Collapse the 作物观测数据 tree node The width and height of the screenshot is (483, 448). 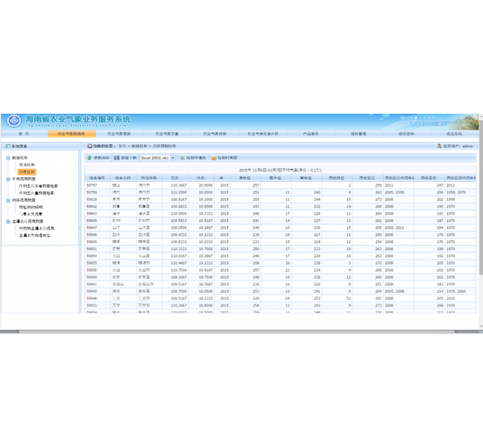[x=8, y=179]
